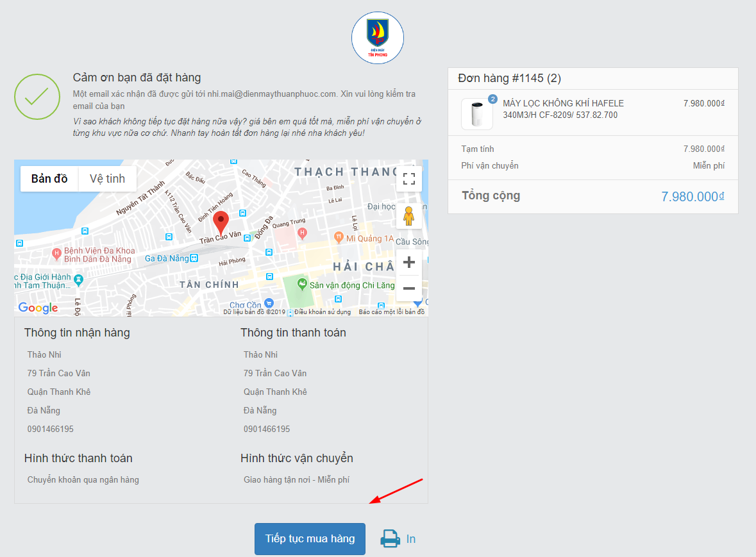Click the In print link
Screen dimensions: 756x557
[411, 538]
